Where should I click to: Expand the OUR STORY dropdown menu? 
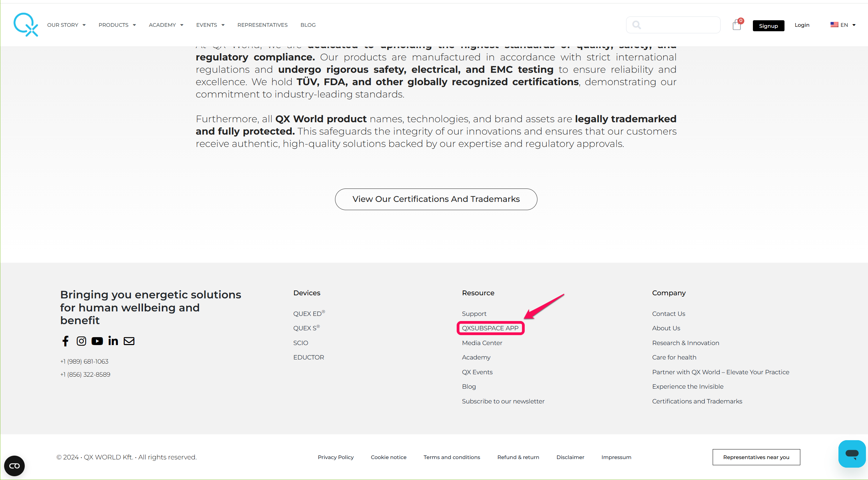click(66, 25)
